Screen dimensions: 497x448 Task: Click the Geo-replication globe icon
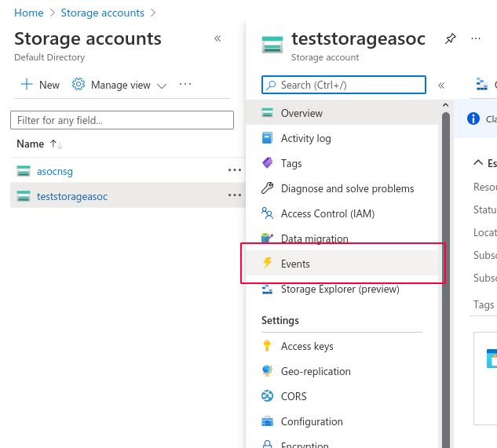click(x=267, y=370)
